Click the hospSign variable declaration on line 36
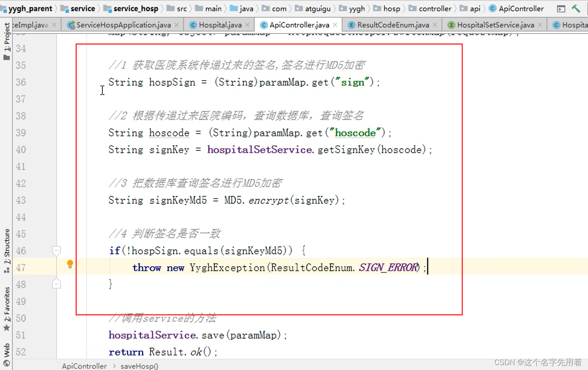 click(172, 82)
